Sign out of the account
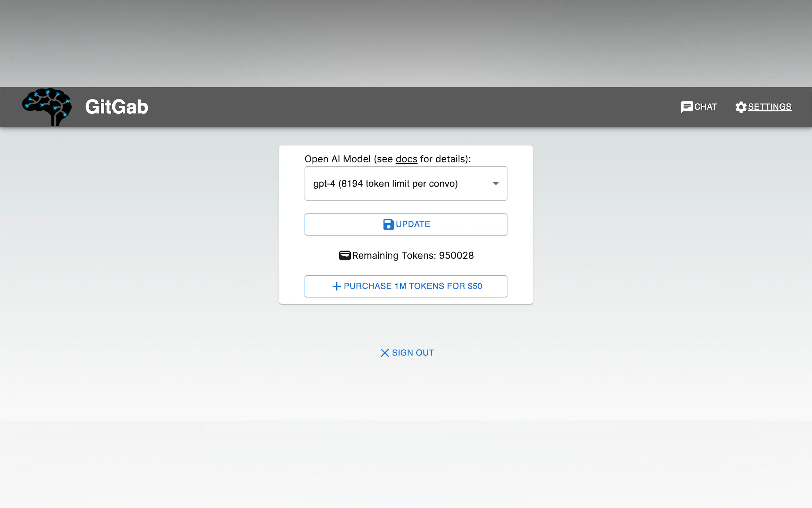Image resolution: width=812 pixels, height=508 pixels. tap(412, 353)
